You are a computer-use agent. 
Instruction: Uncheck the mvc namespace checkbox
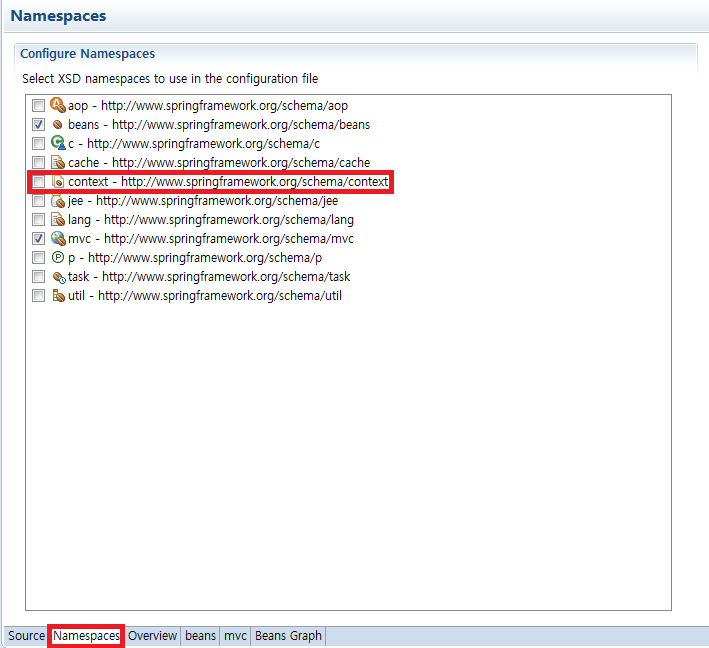(38, 238)
